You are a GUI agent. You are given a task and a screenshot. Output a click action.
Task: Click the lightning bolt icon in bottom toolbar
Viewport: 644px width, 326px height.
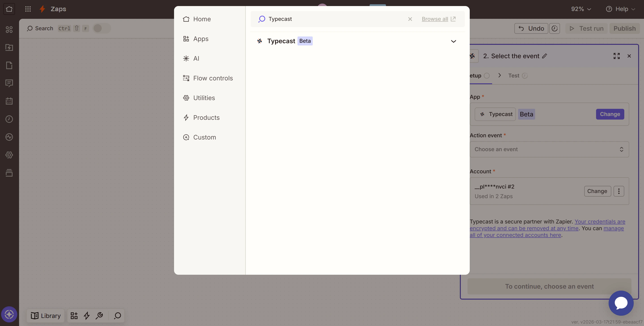tap(86, 316)
